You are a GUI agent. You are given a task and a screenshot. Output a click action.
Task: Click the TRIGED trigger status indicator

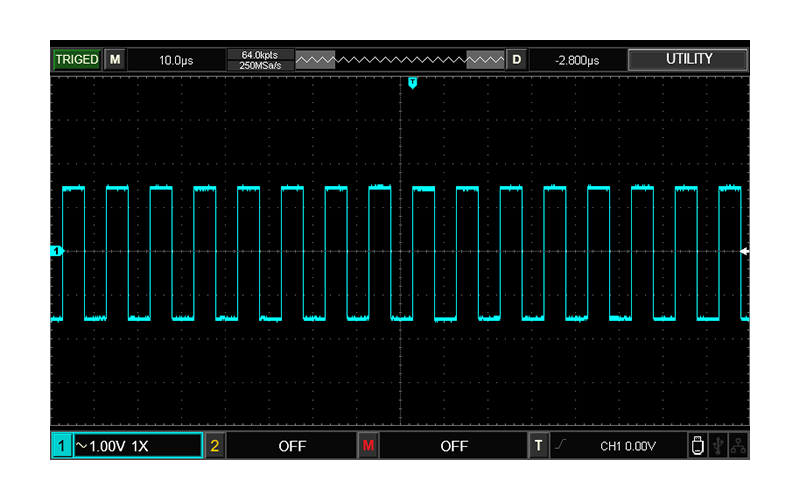77,60
